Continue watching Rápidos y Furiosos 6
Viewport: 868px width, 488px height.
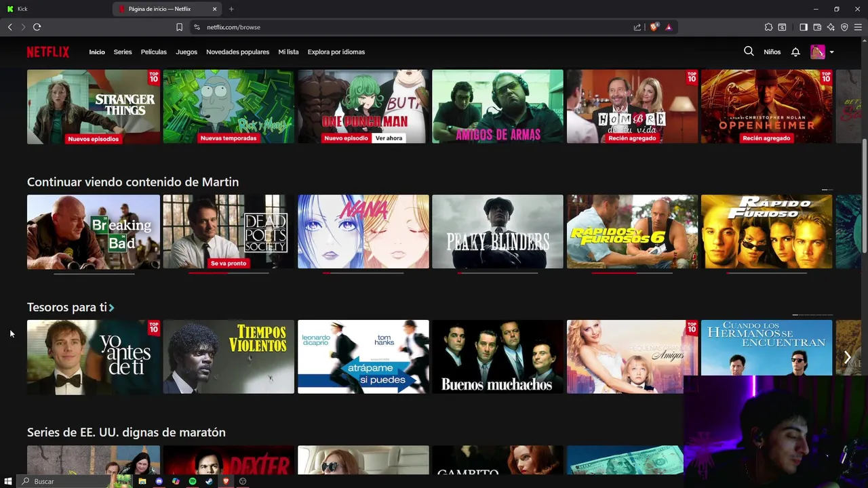[x=632, y=232]
